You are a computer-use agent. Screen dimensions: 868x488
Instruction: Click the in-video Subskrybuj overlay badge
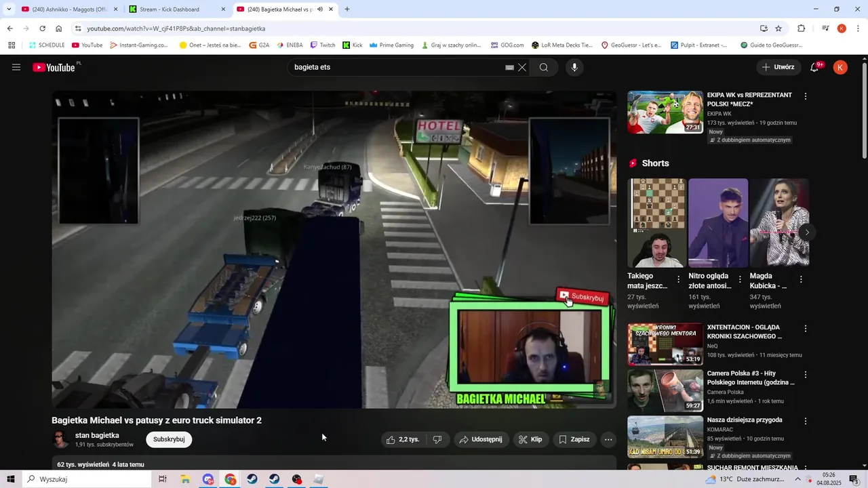tap(581, 297)
